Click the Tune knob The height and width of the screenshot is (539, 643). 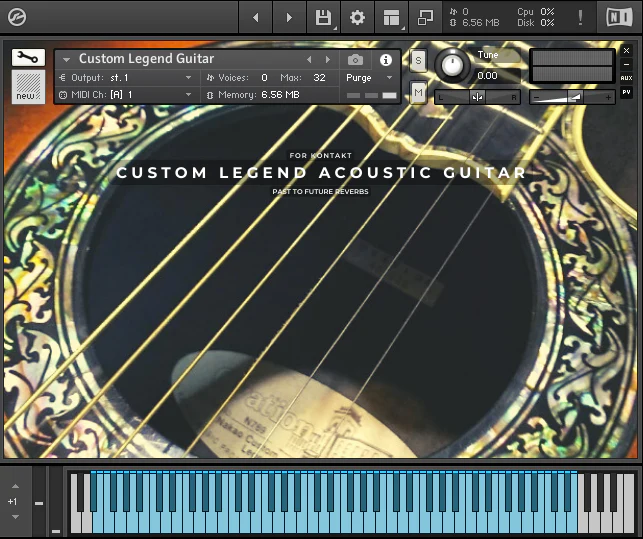coord(451,65)
